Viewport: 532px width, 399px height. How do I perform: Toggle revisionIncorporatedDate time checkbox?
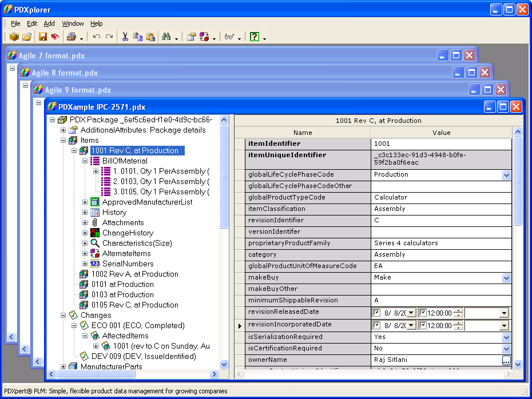423,325
